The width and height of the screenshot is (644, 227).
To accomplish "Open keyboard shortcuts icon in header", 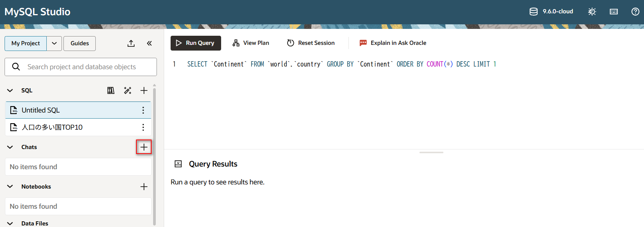I will click(614, 12).
